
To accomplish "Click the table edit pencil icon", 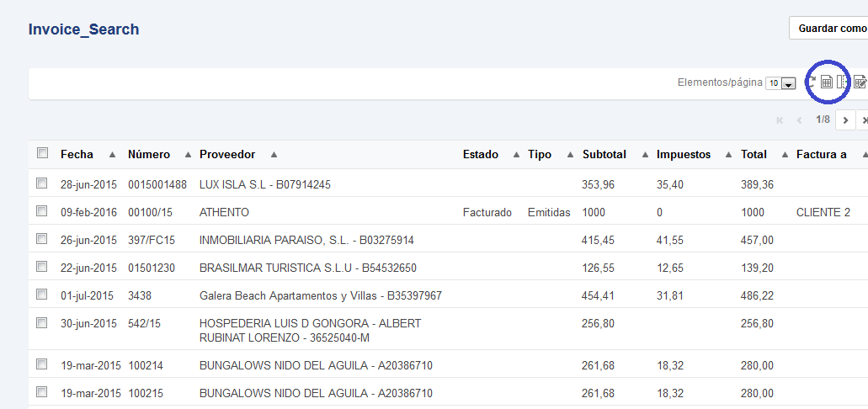I will (860, 82).
